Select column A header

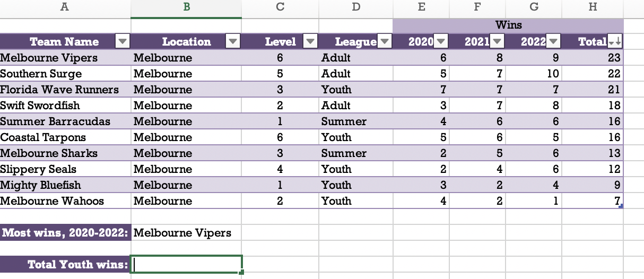coord(65,7)
